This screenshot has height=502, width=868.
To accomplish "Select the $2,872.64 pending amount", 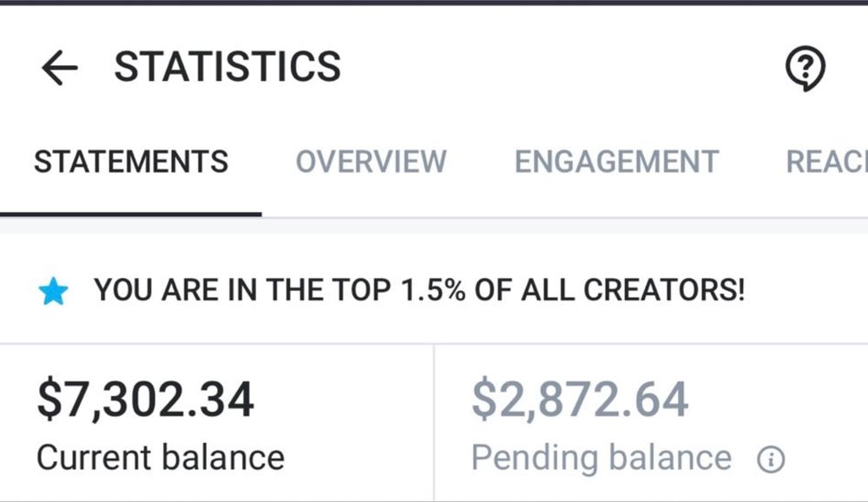I will (x=580, y=400).
